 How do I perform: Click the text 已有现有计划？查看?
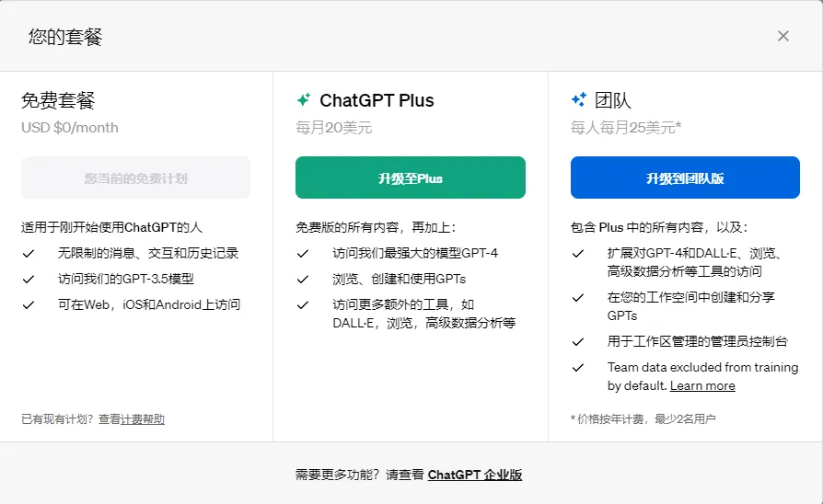point(71,419)
